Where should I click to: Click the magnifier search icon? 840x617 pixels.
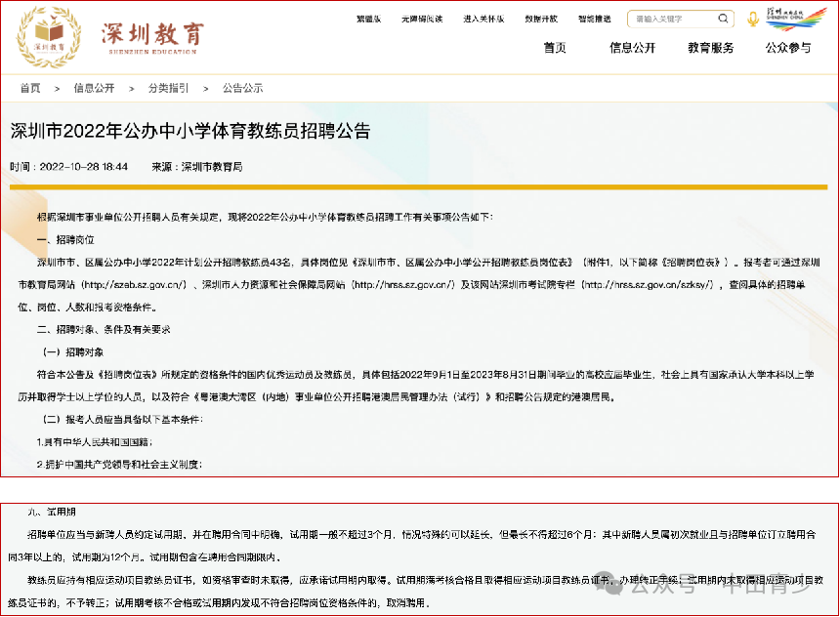pos(723,19)
